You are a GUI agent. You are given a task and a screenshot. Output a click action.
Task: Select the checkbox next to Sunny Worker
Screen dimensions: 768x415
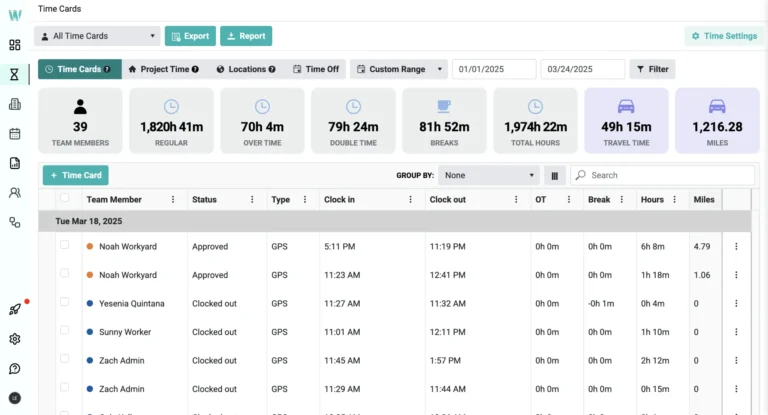coord(65,331)
